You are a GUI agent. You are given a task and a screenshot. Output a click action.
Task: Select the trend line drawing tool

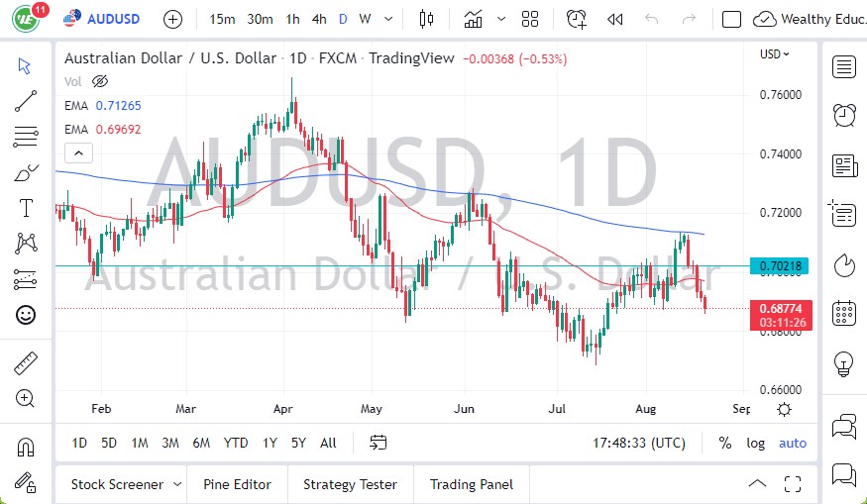pyautogui.click(x=26, y=100)
